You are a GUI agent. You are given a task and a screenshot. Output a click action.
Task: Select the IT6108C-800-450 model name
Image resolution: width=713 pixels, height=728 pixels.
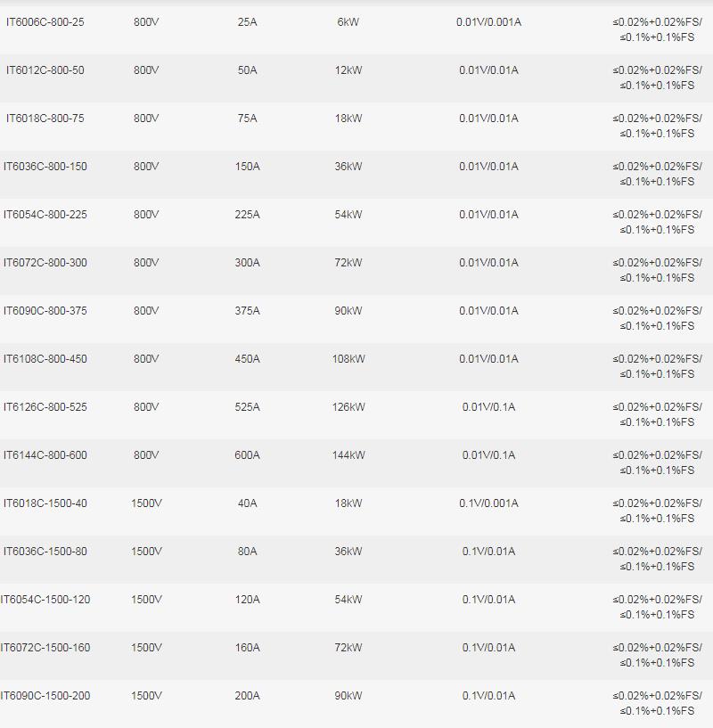45,359
